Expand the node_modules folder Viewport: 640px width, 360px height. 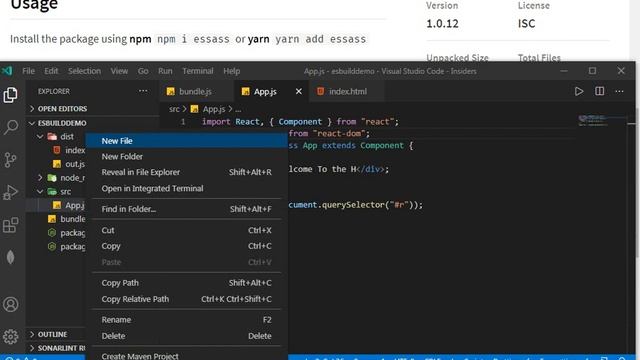[x=40, y=178]
